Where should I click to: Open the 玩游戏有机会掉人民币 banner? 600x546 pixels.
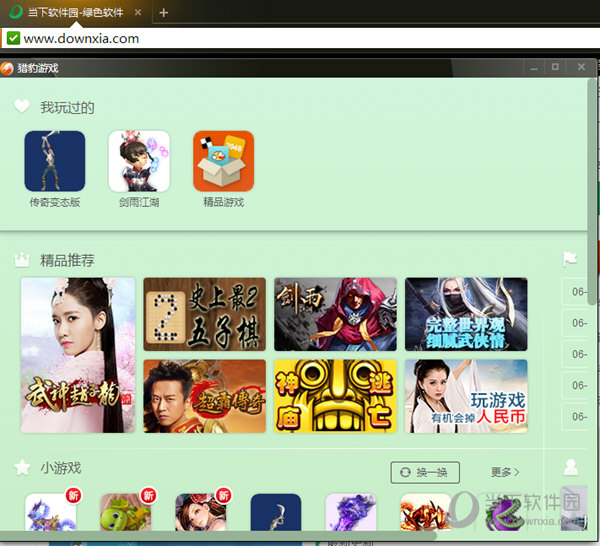pyautogui.click(x=466, y=396)
